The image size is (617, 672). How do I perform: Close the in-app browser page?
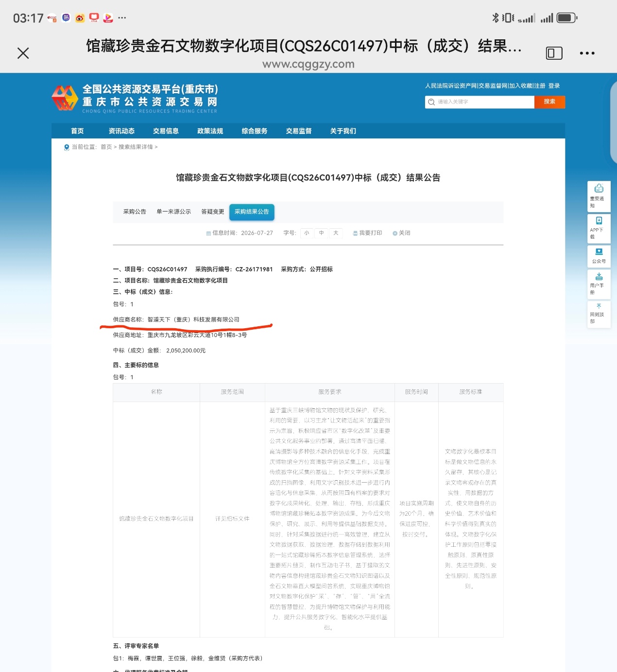click(x=23, y=53)
